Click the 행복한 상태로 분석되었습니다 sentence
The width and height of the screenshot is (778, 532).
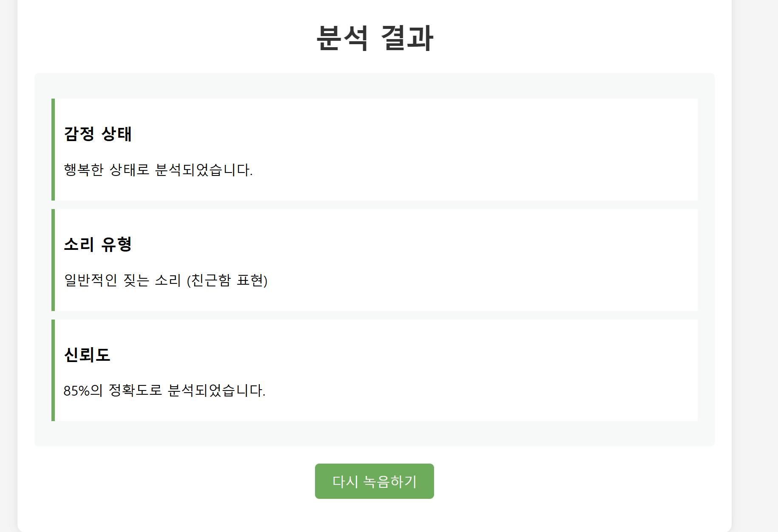[x=158, y=170]
